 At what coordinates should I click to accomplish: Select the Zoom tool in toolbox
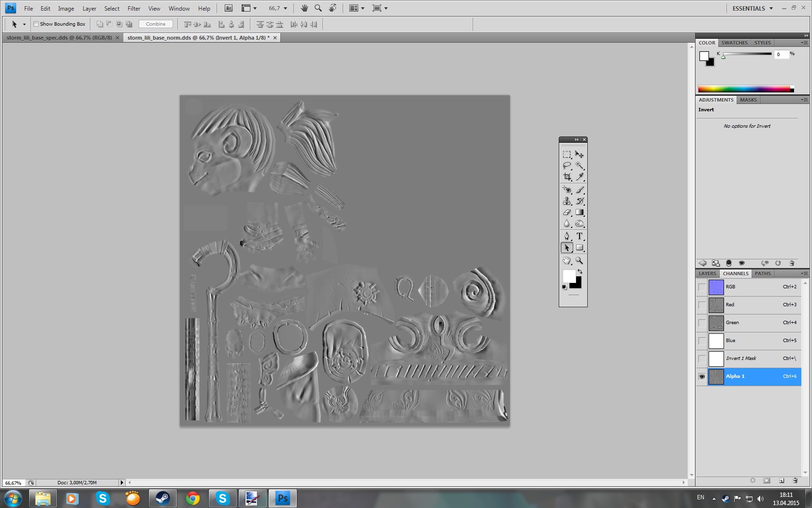(x=580, y=261)
